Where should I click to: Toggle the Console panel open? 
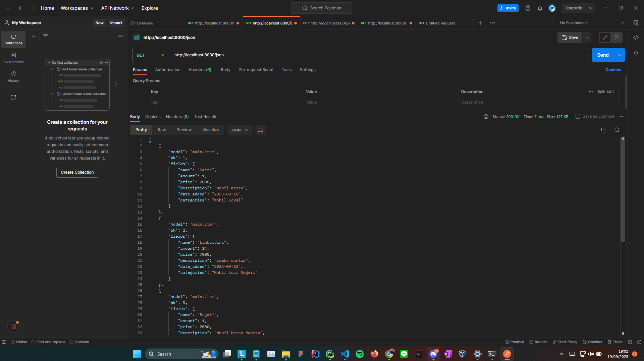[x=79, y=342]
